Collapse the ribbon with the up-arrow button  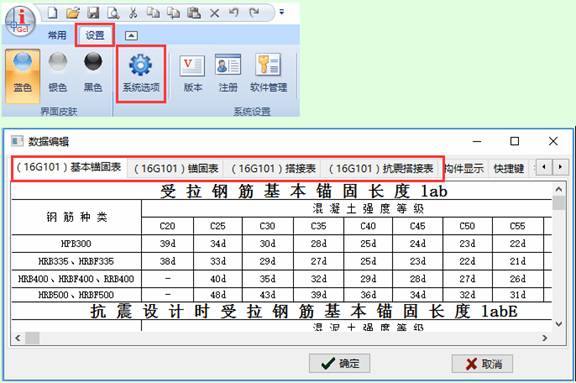coord(131,36)
